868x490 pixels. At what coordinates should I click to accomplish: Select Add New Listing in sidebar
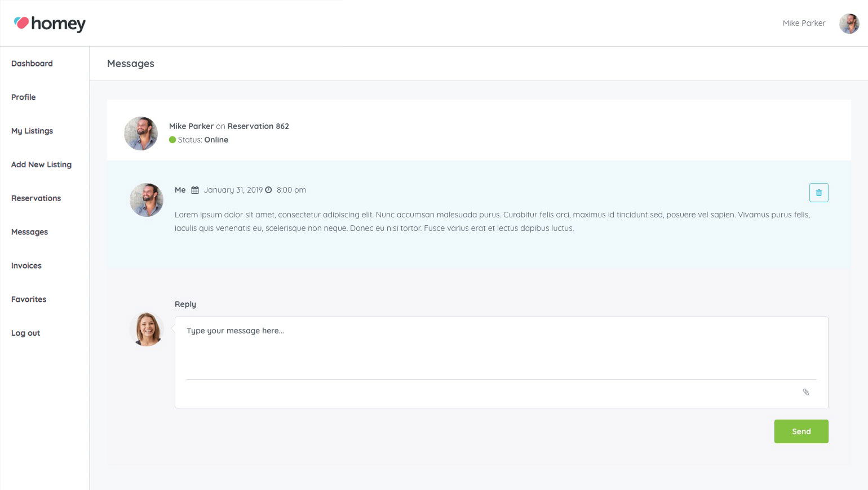pos(41,165)
